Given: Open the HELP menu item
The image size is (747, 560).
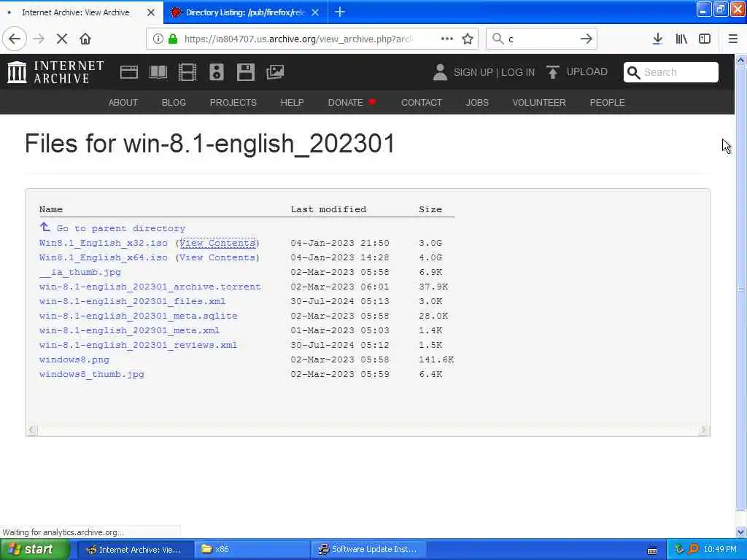Looking at the screenshot, I should coord(292,102).
